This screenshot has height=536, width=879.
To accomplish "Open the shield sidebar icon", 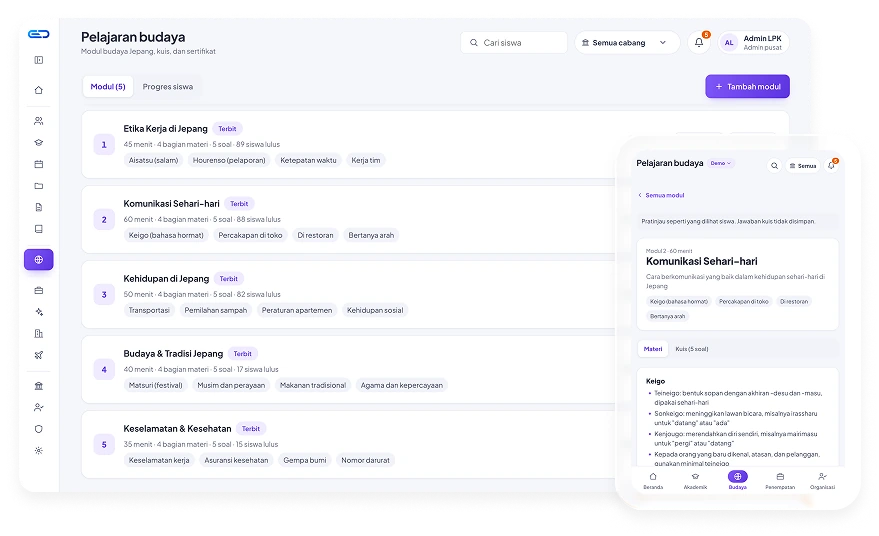I will pos(39,429).
